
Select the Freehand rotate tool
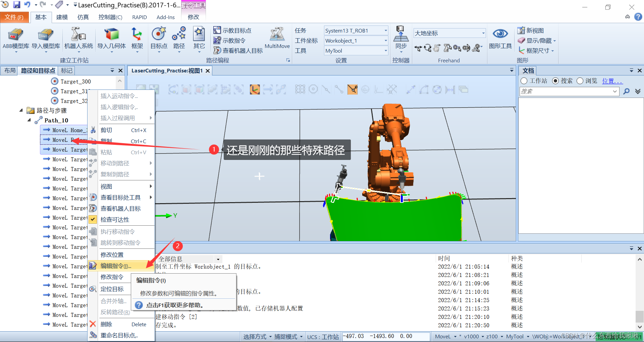pos(427,48)
